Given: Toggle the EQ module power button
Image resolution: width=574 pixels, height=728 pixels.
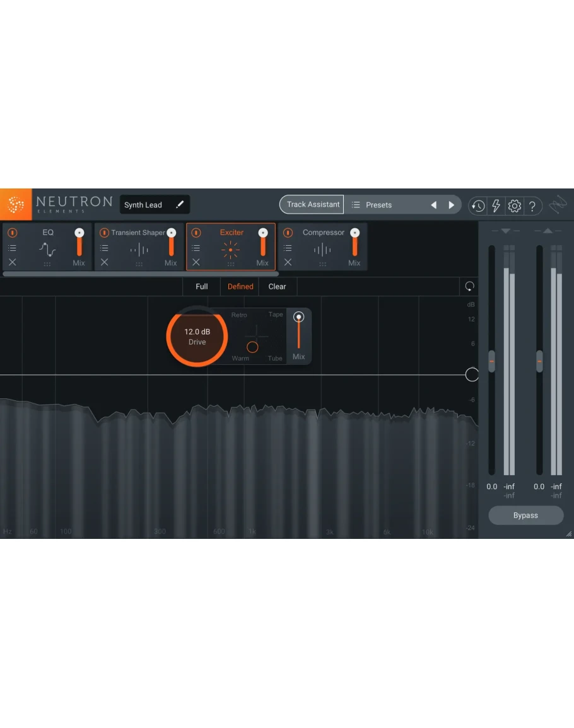Looking at the screenshot, I should point(13,233).
